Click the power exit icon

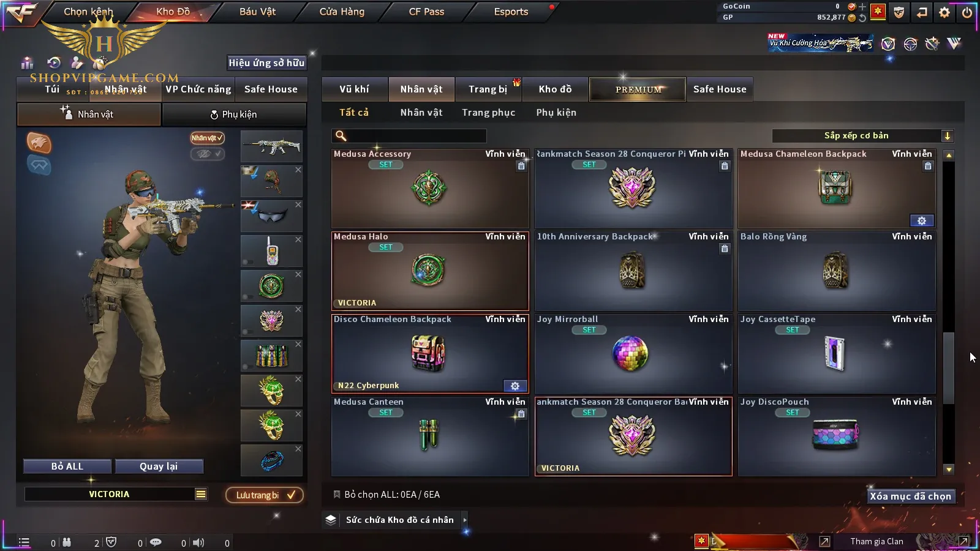pos(967,12)
